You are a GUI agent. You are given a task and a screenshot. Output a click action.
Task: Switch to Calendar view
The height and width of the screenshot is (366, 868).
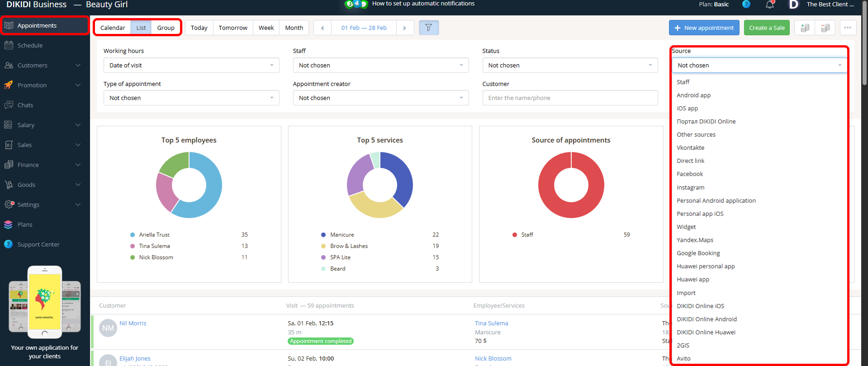[x=113, y=28]
